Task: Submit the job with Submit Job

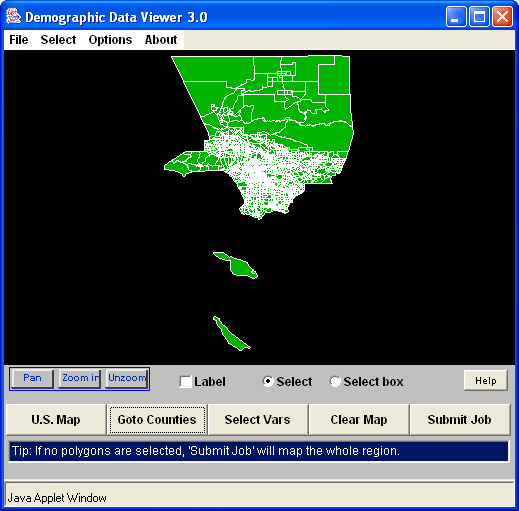Action: (460, 420)
